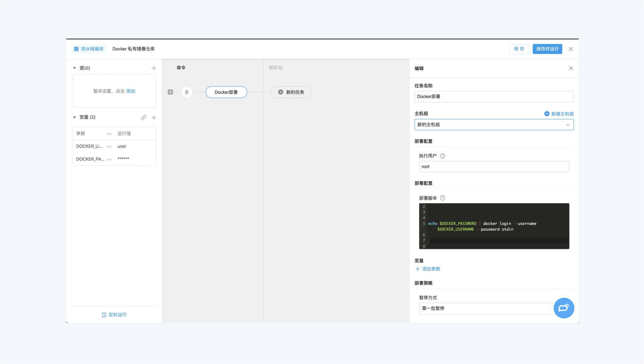This screenshot has width=644, height=364.
Task: Click the masked ****** password value
Action: pyautogui.click(x=123, y=159)
